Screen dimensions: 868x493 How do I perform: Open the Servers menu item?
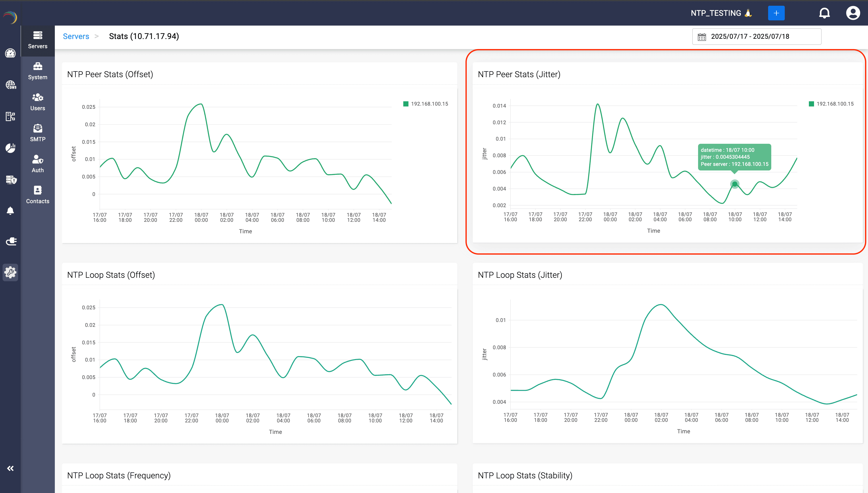point(38,40)
